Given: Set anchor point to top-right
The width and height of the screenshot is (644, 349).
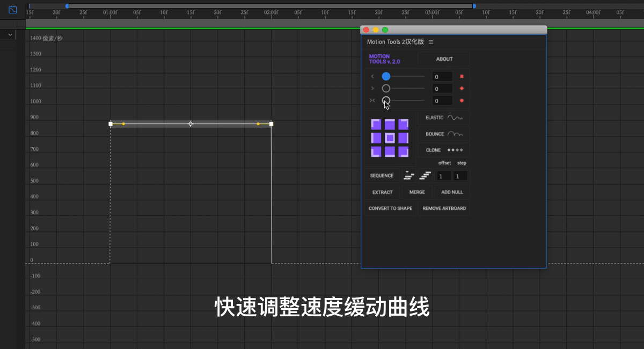Looking at the screenshot, I should click(404, 125).
